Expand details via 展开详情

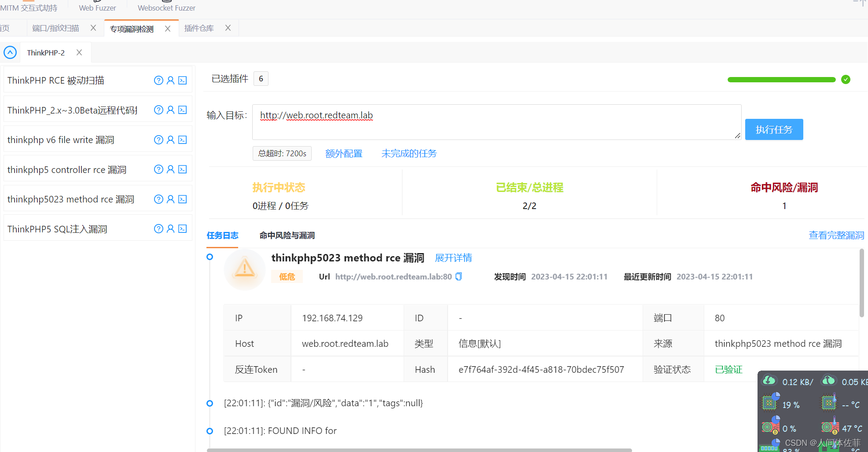[x=453, y=257]
